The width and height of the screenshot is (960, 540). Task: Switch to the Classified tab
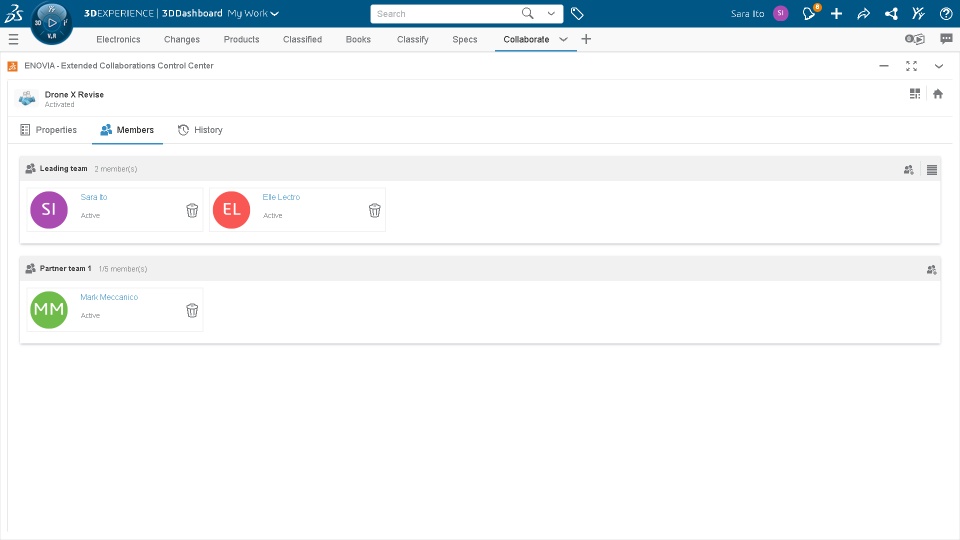point(302,39)
